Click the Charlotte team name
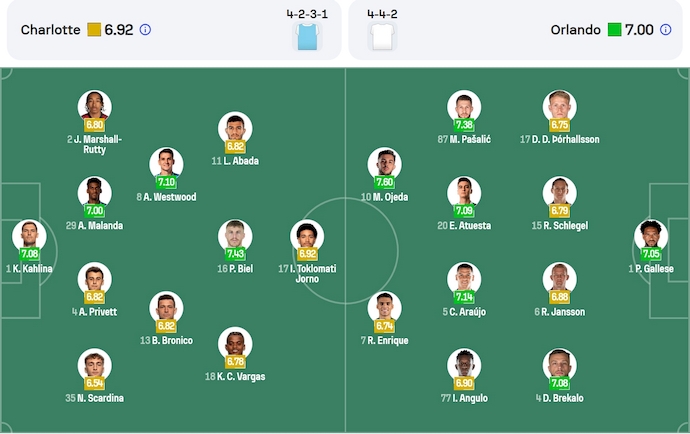690x434 pixels. pyautogui.click(x=50, y=30)
